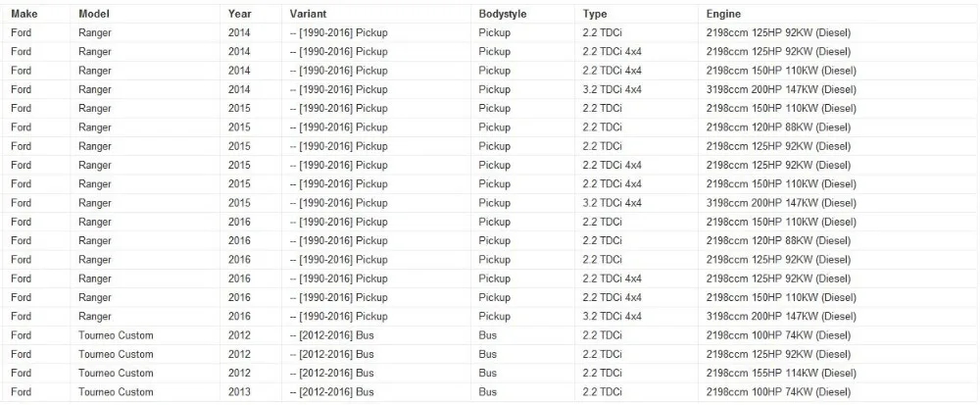Click the 2015 Ranger 3198ccm 200HP engine cell
The width and height of the screenshot is (980, 405).
838,203
